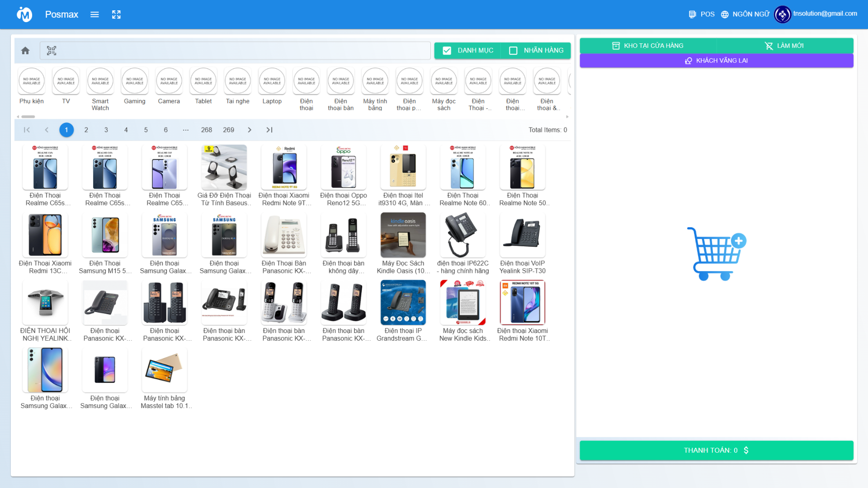Screen dimensions: 868x488
Task: Click KHO TẠI CỬA HÀNG button
Action: tap(648, 46)
